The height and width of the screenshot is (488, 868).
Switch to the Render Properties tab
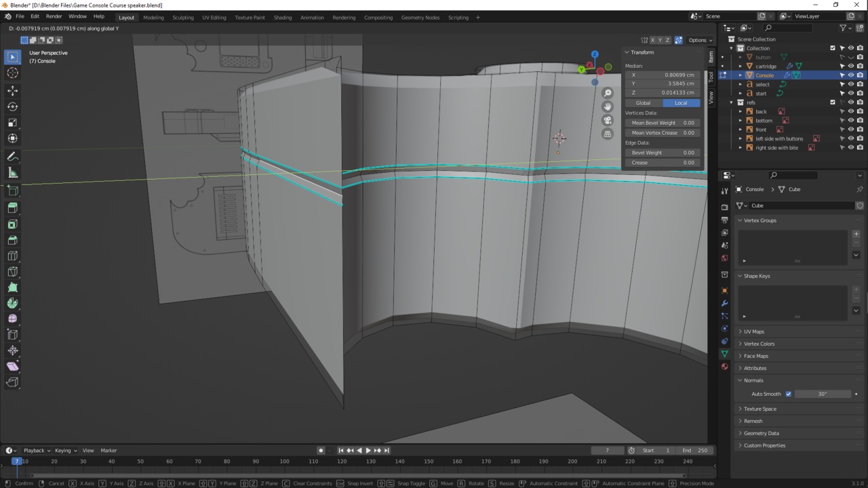[x=724, y=207]
